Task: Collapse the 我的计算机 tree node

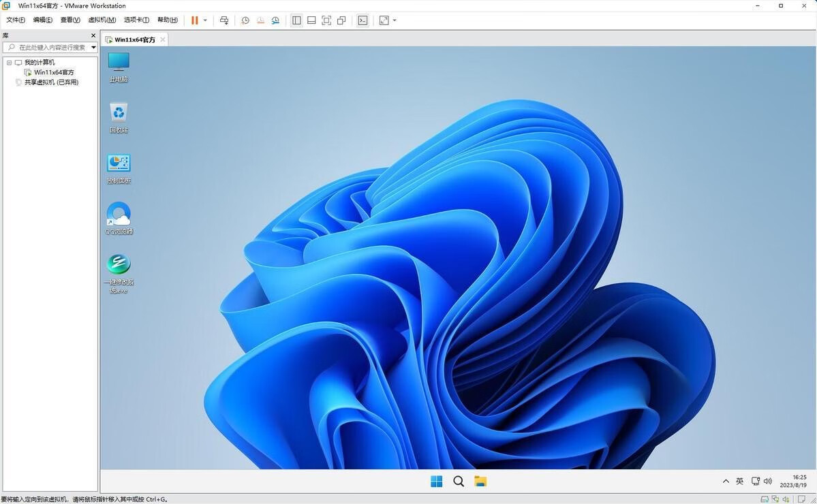Action: click(x=10, y=63)
